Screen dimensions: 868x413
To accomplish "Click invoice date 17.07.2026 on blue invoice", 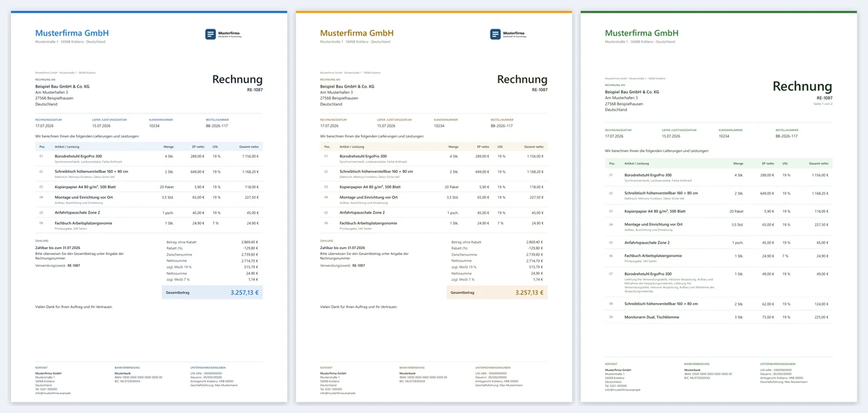I will (45, 126).
